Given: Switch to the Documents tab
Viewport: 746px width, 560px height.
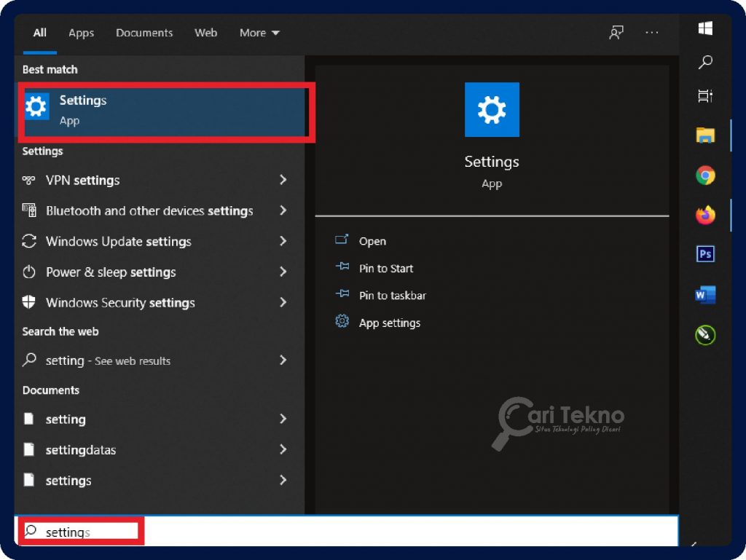Looking at the screenshot, I should pyautogui.click(x=144, y=33).
